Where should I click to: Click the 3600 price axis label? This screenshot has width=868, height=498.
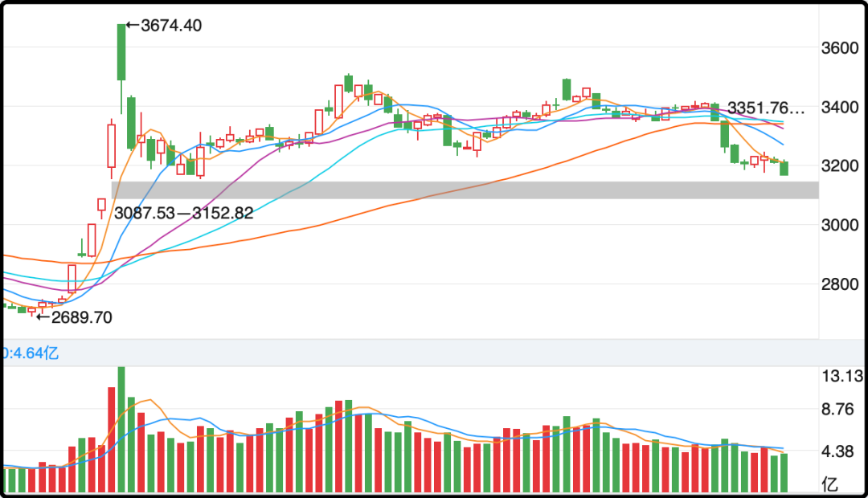coord(841,48)
